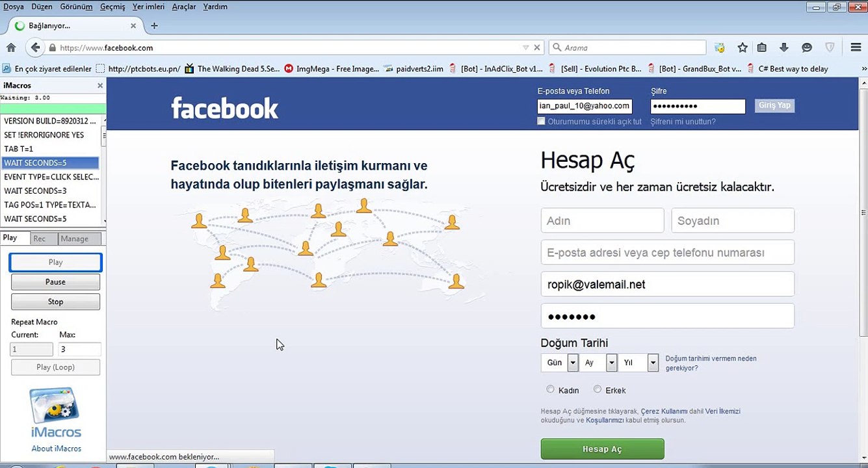The image size is (868, 468).
Task: Open the Yer imleri menu
Action: [148, 6]
